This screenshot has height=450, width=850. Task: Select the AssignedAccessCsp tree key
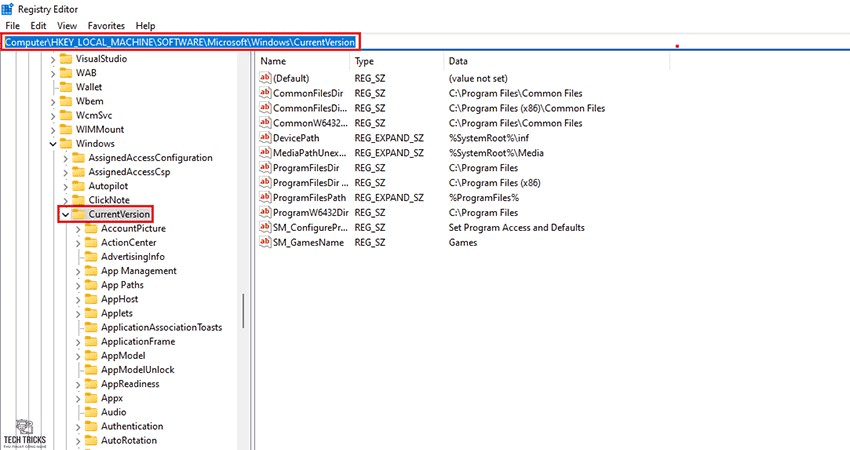(x=129, y=172)
